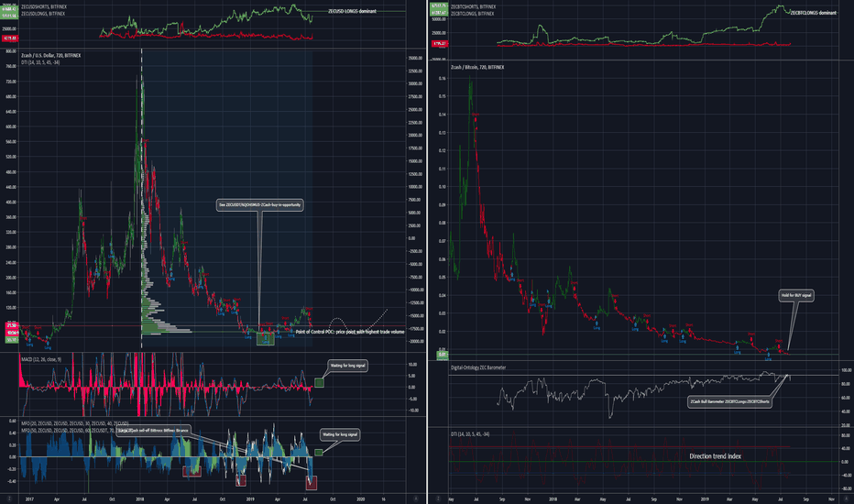Select ZECBTCLONGS, BITFINEX series label

coord(472,14)
